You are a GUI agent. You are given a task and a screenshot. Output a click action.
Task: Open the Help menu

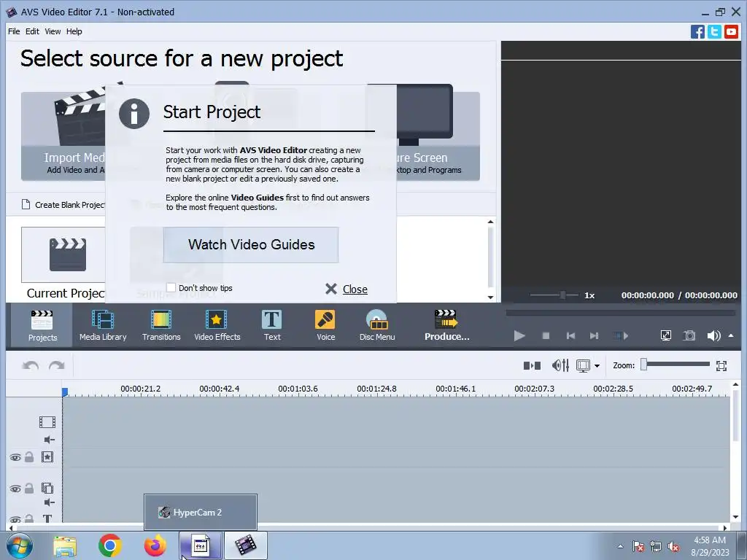point(74,31)
